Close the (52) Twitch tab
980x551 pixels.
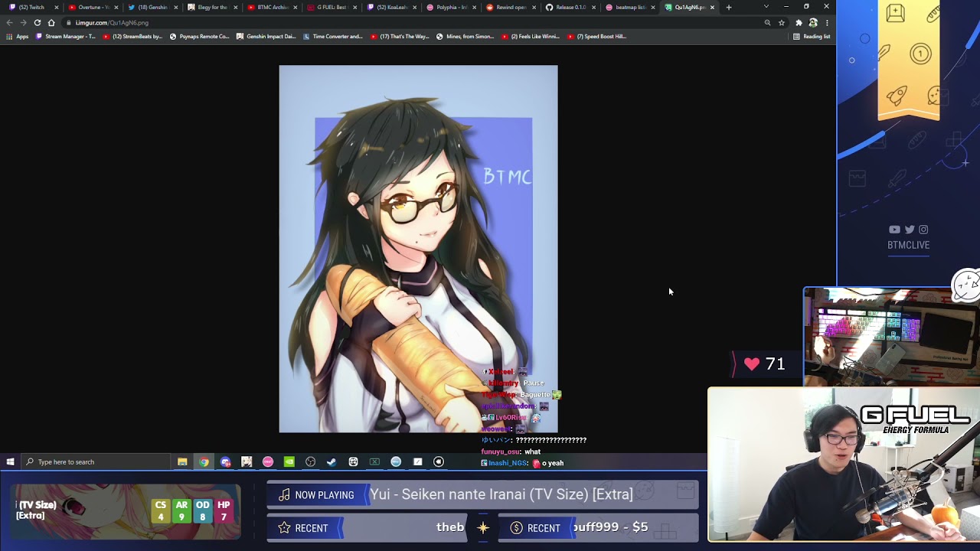coord(56,8)
